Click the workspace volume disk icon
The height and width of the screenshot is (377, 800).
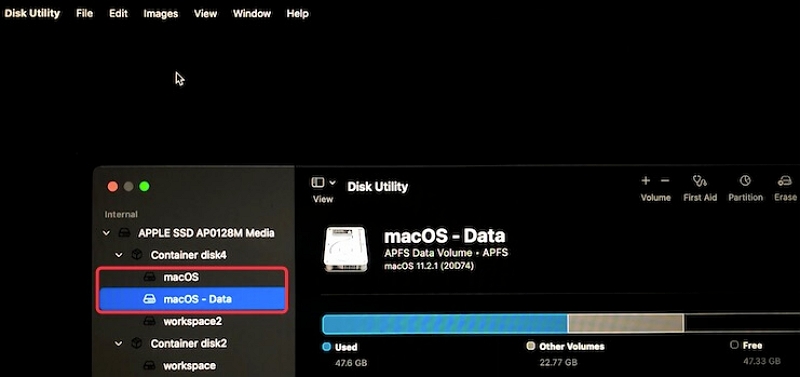pyautogui.click(x=149, y=366)
